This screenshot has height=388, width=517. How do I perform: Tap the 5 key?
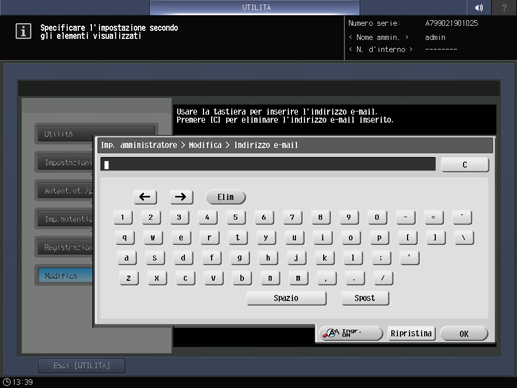pos(236,218)
